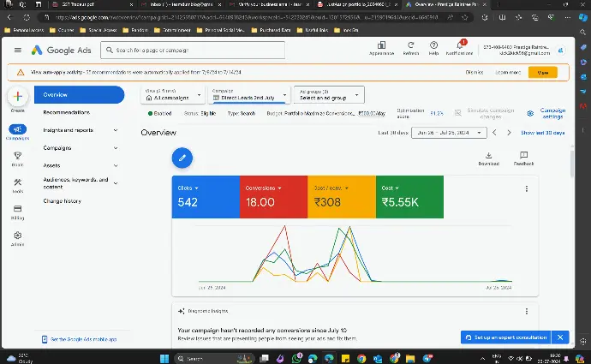Expand Audiences, keywords, and content section
591x364 pixels.
point(116,183)
